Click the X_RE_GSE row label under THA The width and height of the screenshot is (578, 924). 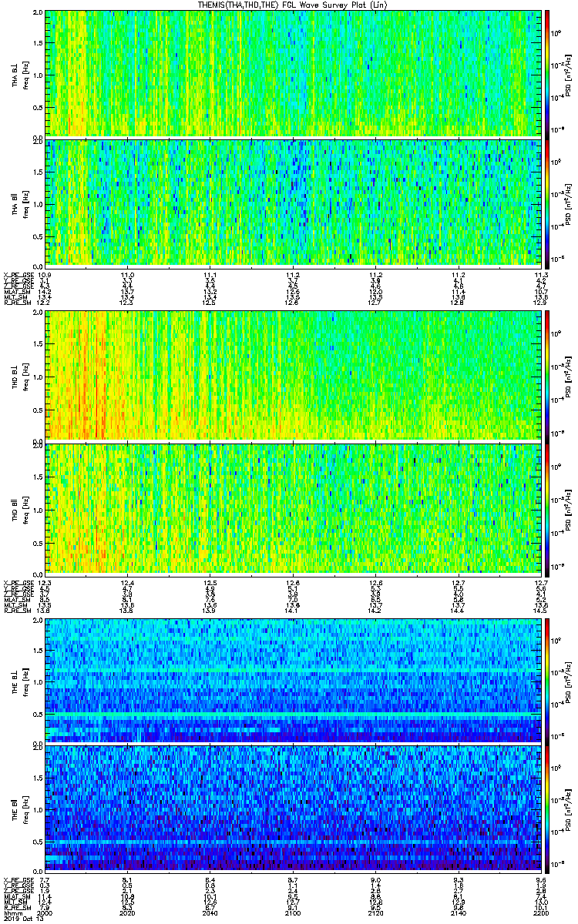click(x=18, y=275)
